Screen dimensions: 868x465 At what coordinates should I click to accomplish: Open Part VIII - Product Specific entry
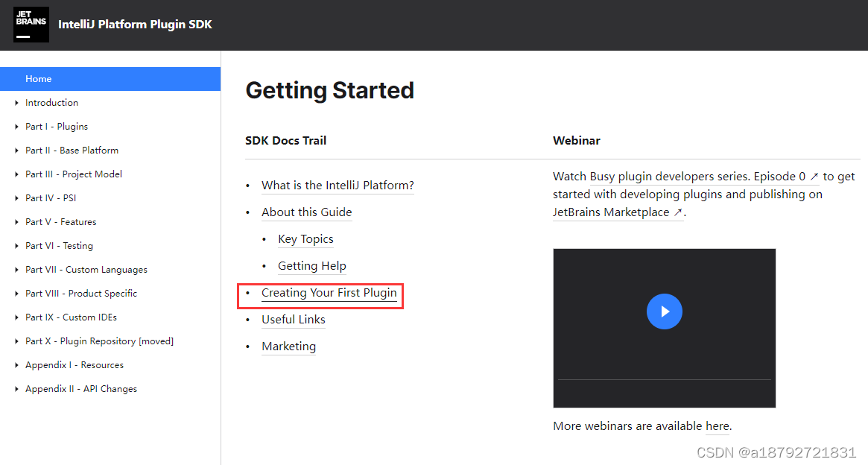(81, 294)
